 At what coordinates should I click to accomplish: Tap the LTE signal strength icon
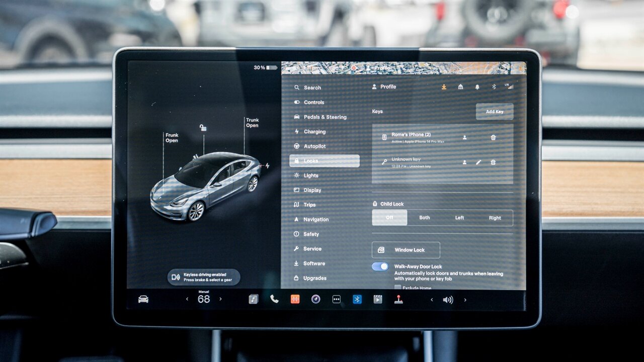coord(509,86)
